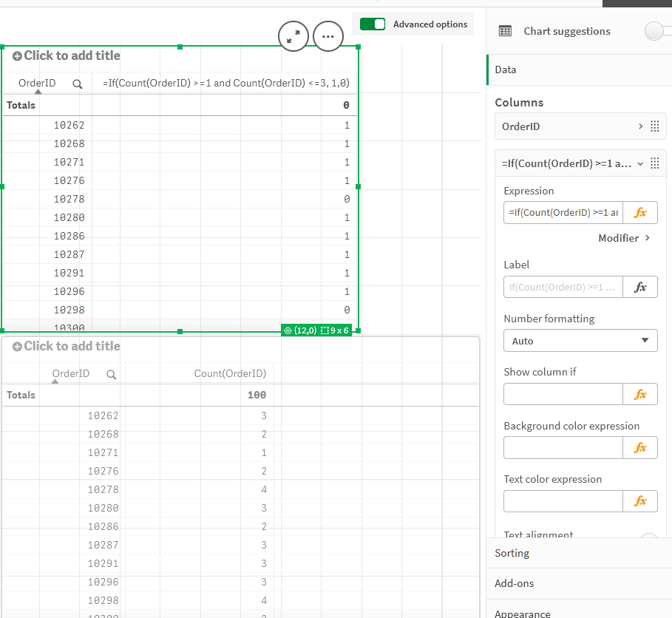
Task: Open expression editor for Expression field
Action: pos(640,213)
